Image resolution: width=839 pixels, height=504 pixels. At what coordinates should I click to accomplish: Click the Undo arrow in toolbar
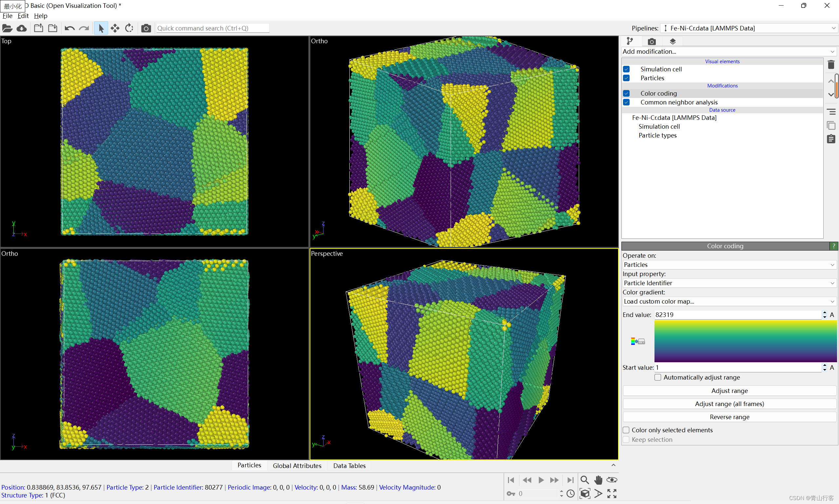(70, 28)
